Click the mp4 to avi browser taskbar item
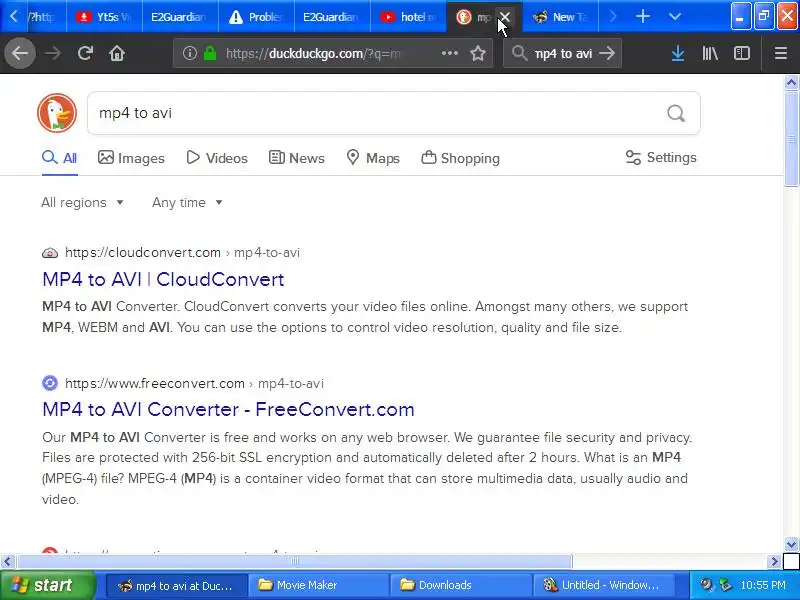The image size is (800, 600). [x=176, y=585]
